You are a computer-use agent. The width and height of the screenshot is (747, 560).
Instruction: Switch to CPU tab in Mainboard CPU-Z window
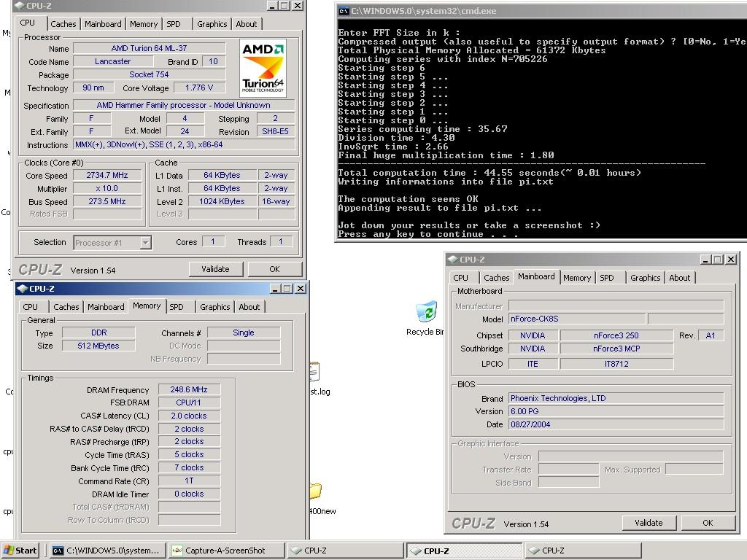[461, 278]
